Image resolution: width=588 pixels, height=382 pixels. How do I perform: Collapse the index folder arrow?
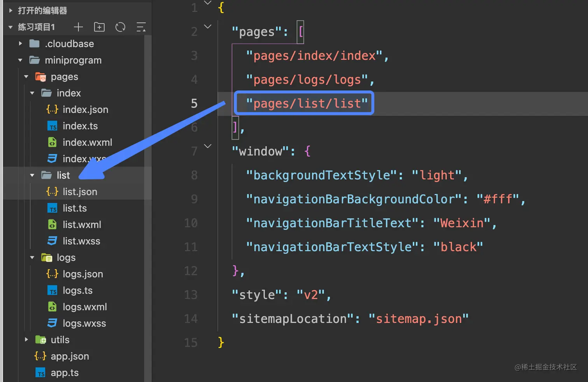coord(32,93)
